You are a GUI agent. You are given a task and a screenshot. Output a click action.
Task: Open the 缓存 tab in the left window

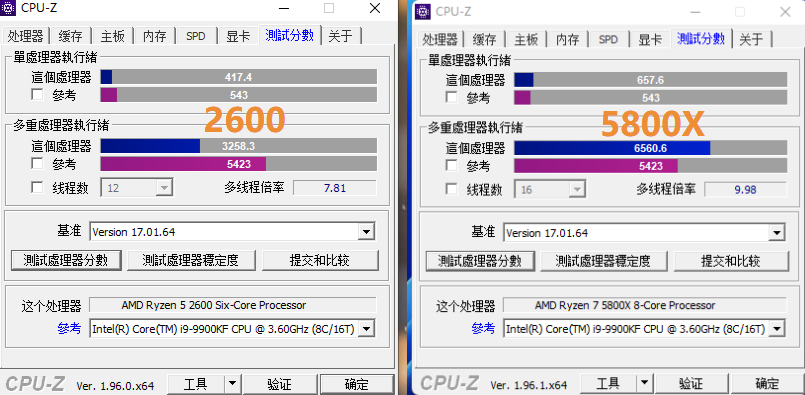coord(70,36)
